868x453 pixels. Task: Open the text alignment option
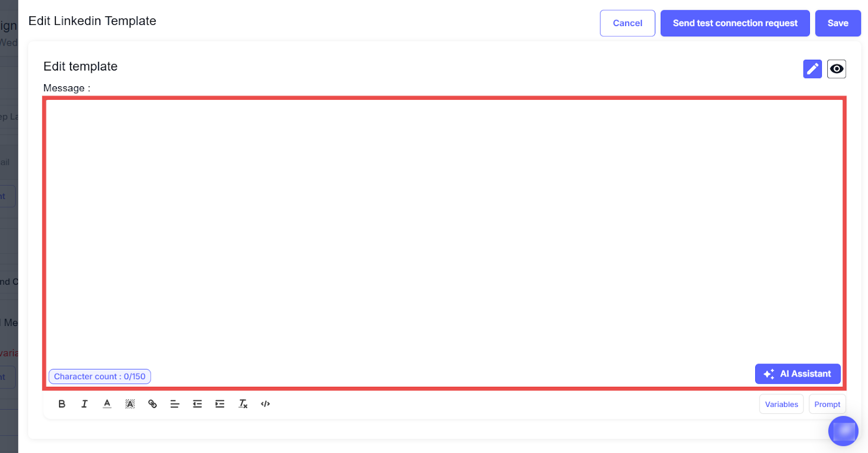coord(175,404)
